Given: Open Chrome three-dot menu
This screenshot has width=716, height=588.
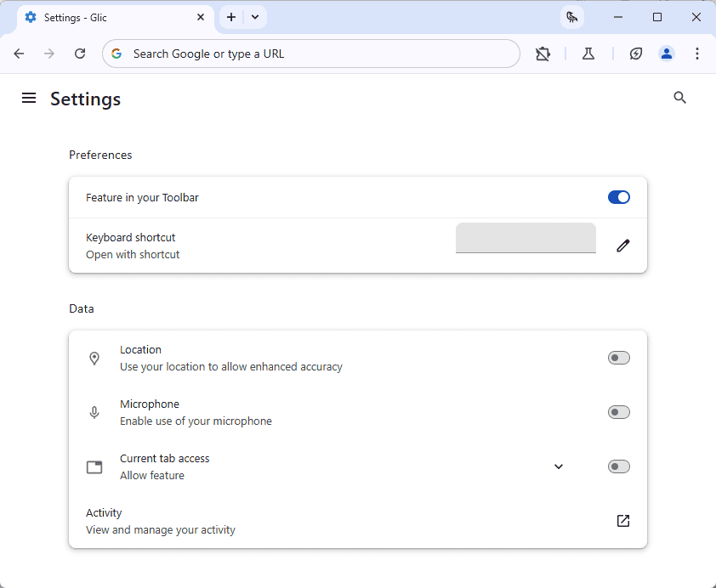Looking at the screenshot, I should pyautogui.click(x=696, y=54).
